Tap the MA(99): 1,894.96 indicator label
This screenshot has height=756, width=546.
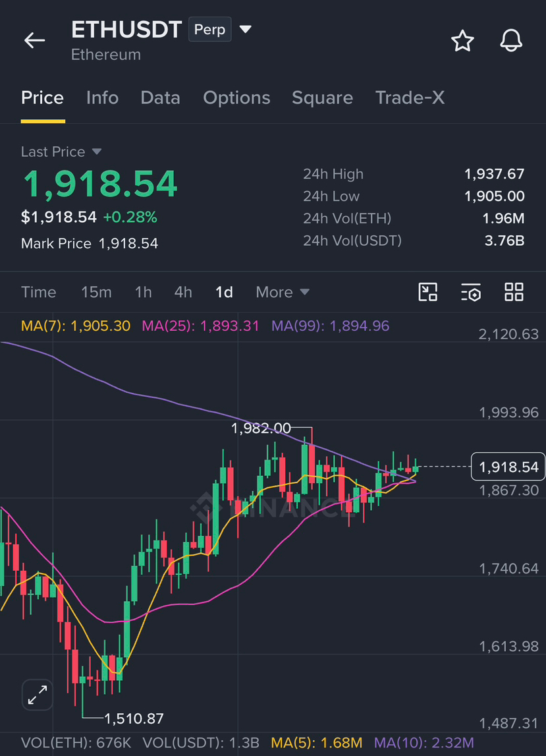(330, 326)
